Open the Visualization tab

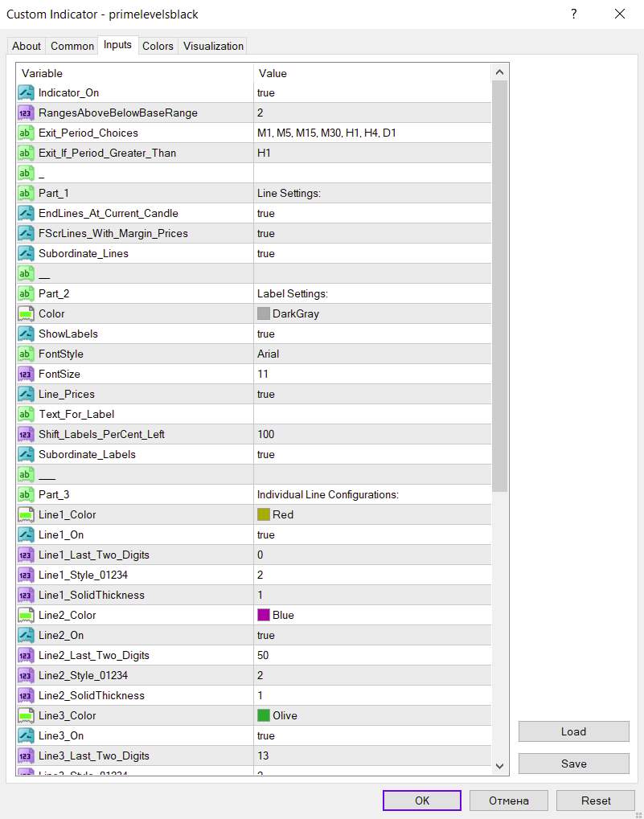213,46
